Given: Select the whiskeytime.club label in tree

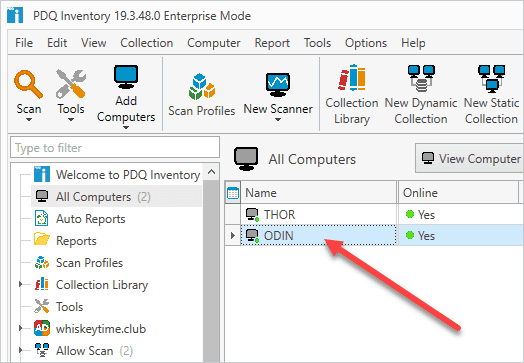Looking at the screenshot, I should pyautogui.click(x=101, y=329).
